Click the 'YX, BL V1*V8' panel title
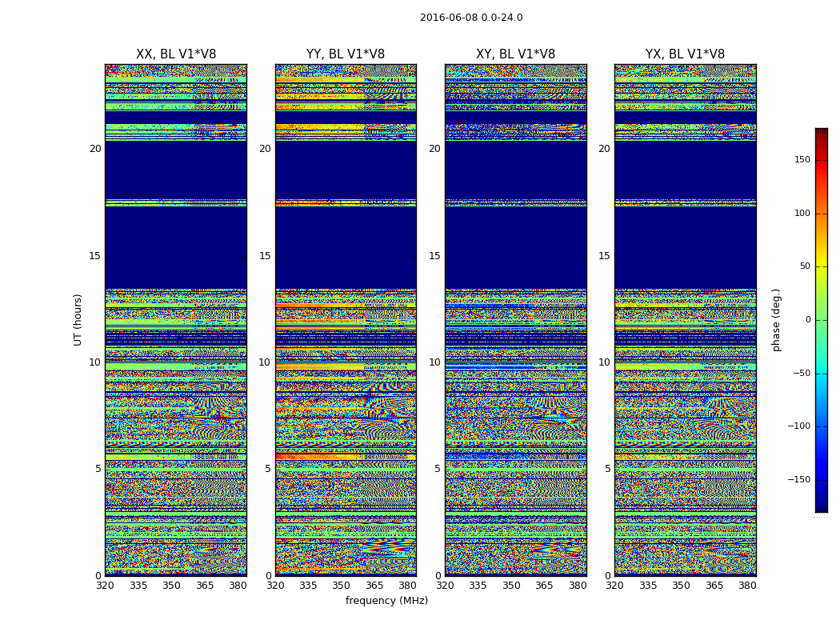The width and height of the screenshot is (840, 640). tap(685, 54)
